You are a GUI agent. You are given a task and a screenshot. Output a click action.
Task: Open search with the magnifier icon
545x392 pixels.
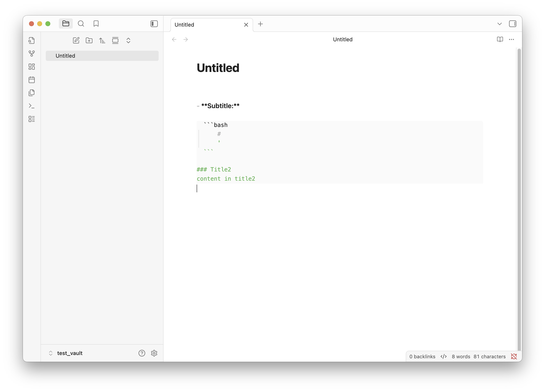click(81, 23)
